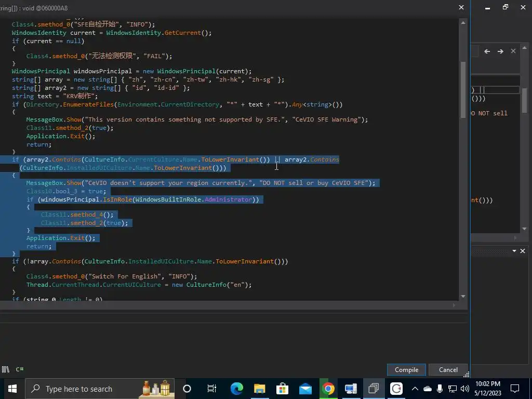Image resolution: width=532 pixels, height=399 pixels.
Task: Click WindowsBuiltInRole.Administrator in the code
Action: click(194, 199)
